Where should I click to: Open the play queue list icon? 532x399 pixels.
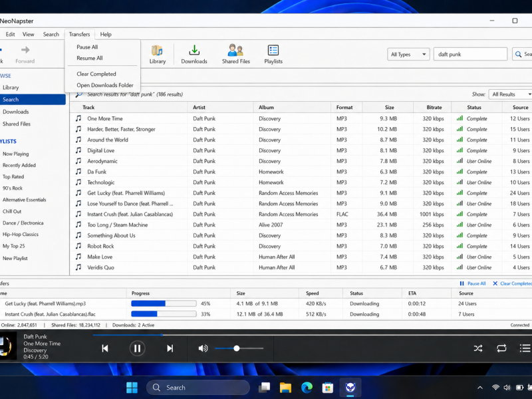coord(525,348)
